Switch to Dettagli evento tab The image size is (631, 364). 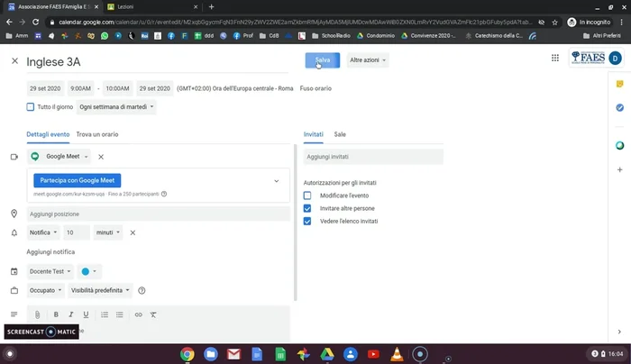48,134
